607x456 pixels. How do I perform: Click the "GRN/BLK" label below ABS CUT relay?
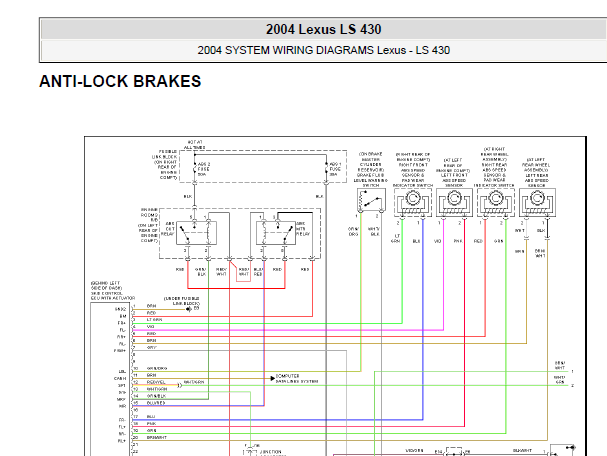(201, 272)
